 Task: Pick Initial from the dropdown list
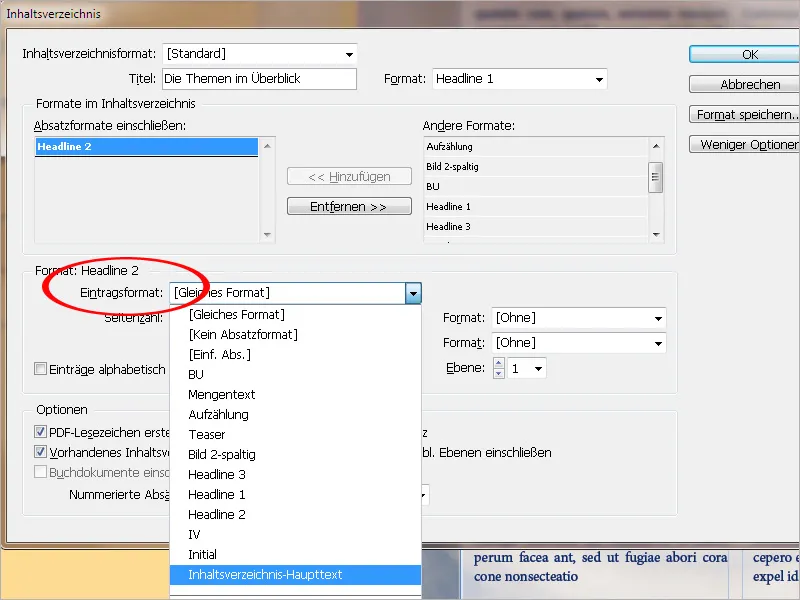coord(295,554)
